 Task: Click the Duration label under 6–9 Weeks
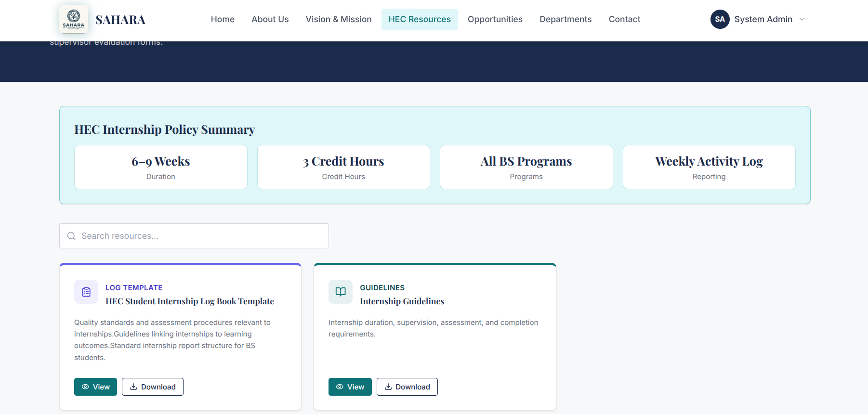click(x=161, y=177)
